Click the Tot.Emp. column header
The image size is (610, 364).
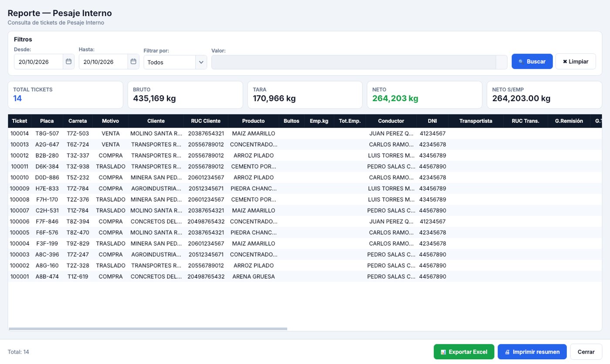350,121
